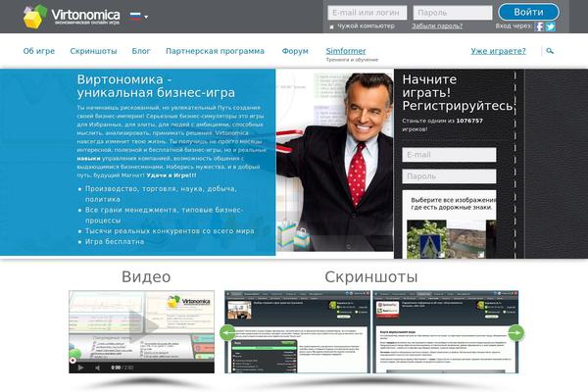This screenshot has height=392, width=588.
Task: Visit the Форум menu item
Action: [x=295, y=51]
